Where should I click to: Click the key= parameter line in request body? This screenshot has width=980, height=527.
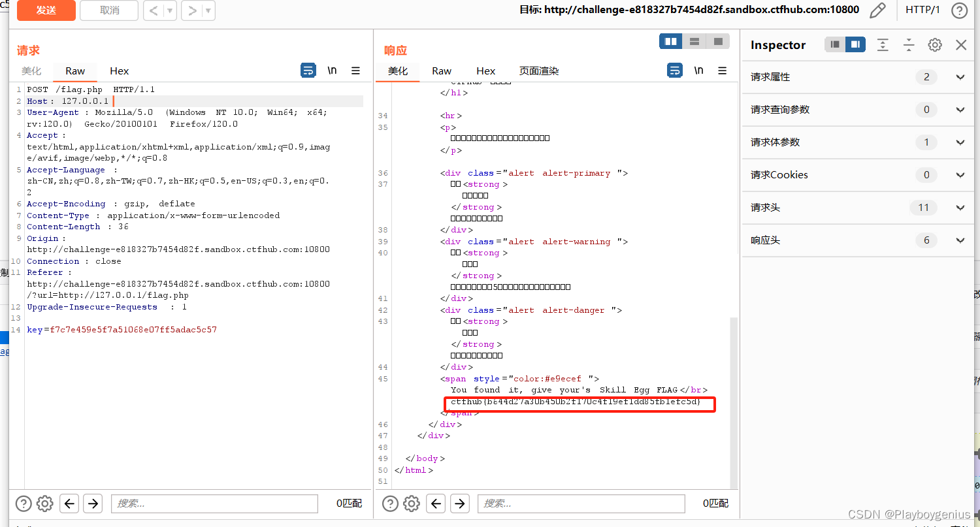click(122, 330)
